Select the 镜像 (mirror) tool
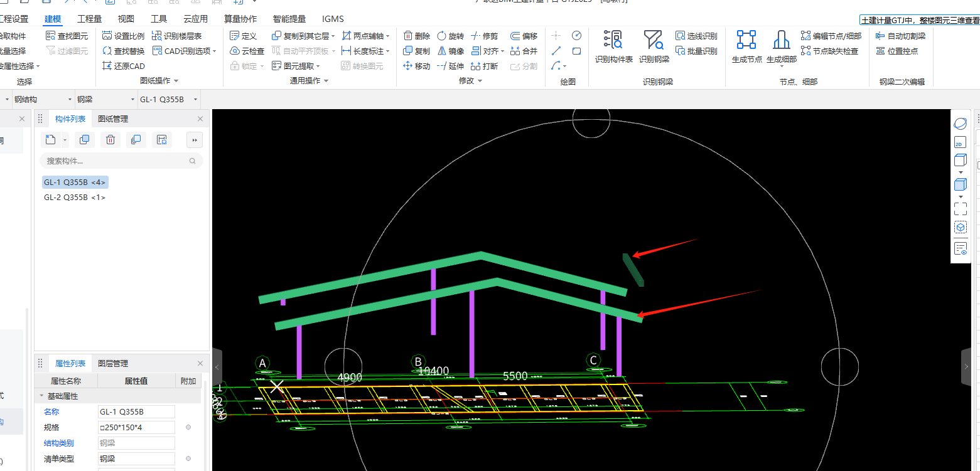The image size is (980, 471). (451, 51)
